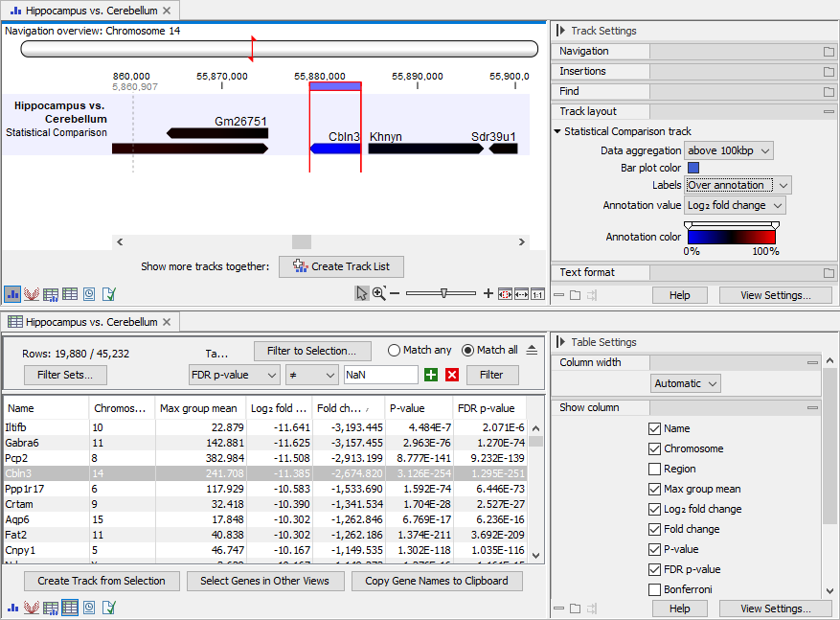840x620 pixels.
Task: Collapse the Statistical Comparison track section
Action: (557, 131)
